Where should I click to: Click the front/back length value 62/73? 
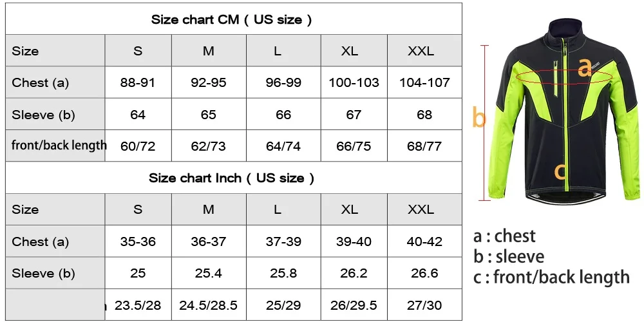pos(208,146)
